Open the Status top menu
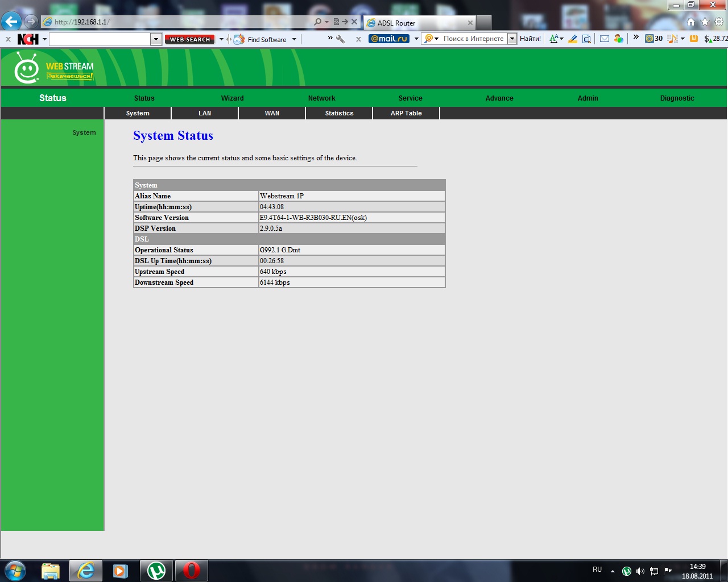 pyautogui.click(x=144, y=98)
